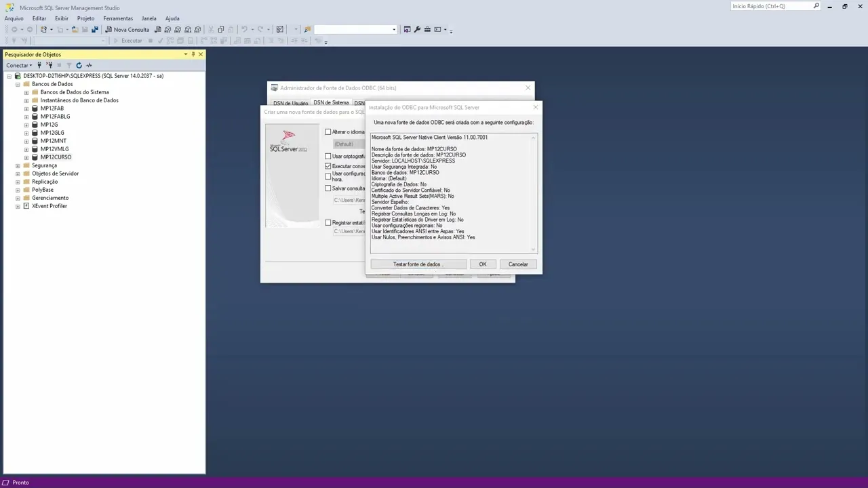Open the Conectar dropdown
Screen dimensions: 868x488
(x=19, y=65)
